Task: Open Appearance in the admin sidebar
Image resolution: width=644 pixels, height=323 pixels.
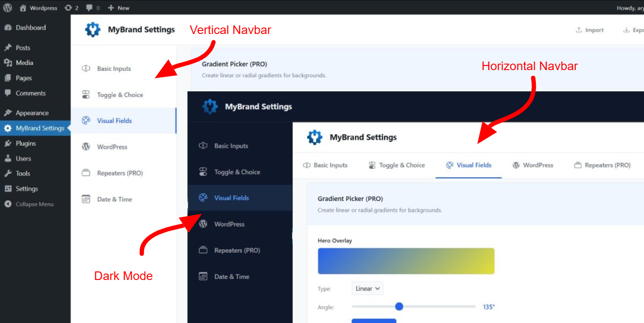Action: (32, 113)
